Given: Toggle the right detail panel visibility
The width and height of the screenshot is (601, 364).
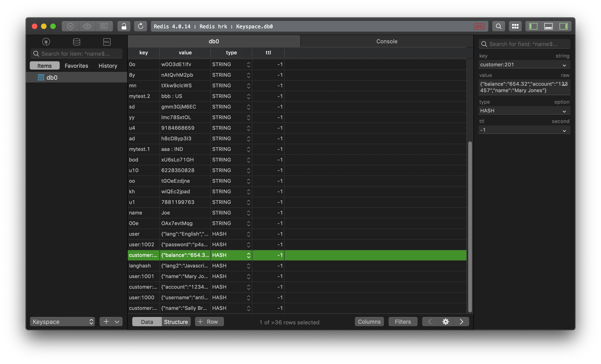Looking at the screenshot, I should click(x=564, y=26).
